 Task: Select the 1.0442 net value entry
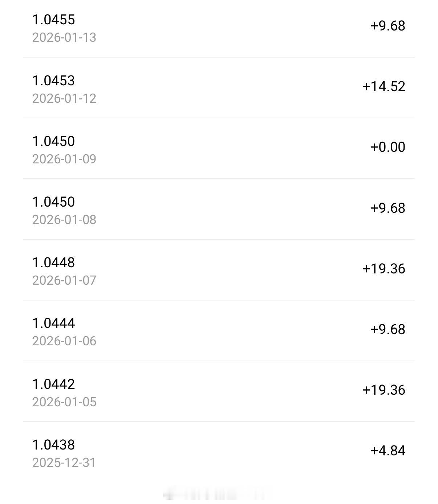pyautogui.click(x=54, y=384)
